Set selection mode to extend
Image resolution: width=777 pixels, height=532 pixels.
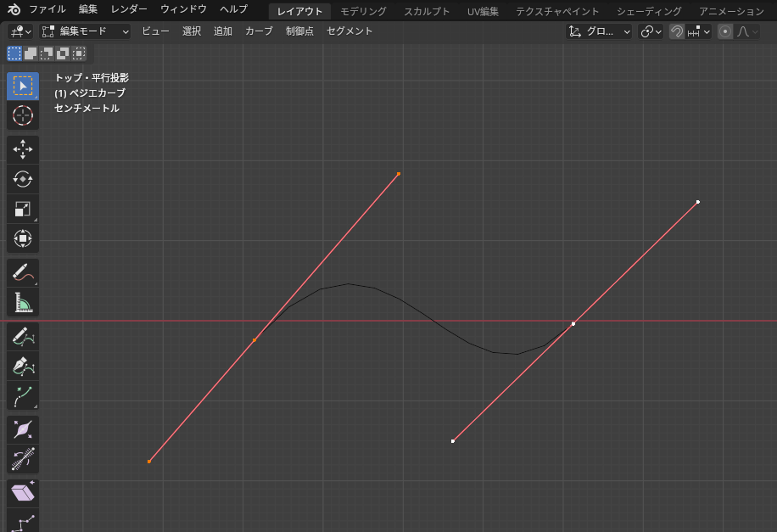[x=31, y=53]
